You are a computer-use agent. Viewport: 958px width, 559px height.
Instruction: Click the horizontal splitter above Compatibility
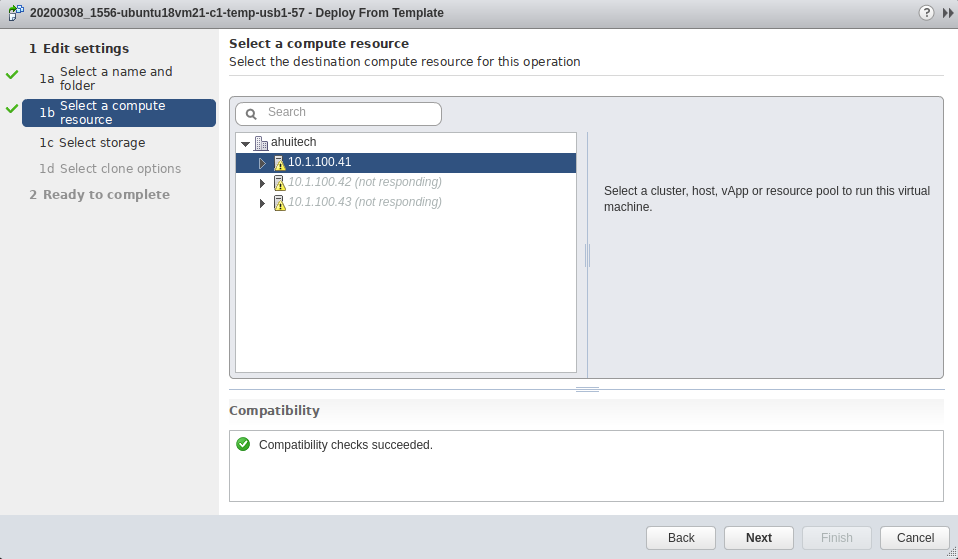[x=587, y=389]
